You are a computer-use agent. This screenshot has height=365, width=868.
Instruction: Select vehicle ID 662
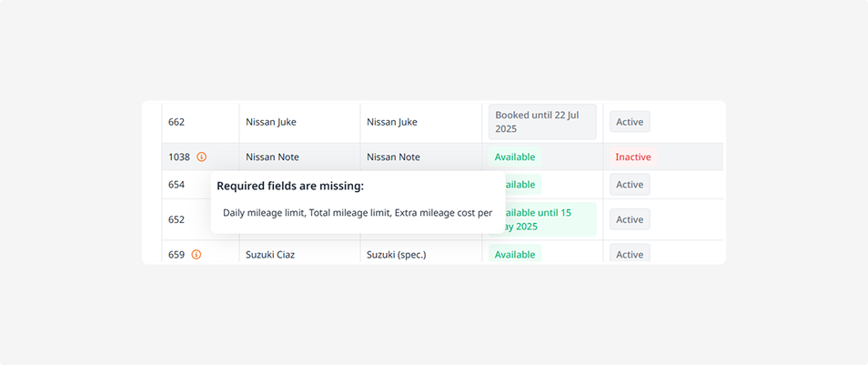coord(177,122)
